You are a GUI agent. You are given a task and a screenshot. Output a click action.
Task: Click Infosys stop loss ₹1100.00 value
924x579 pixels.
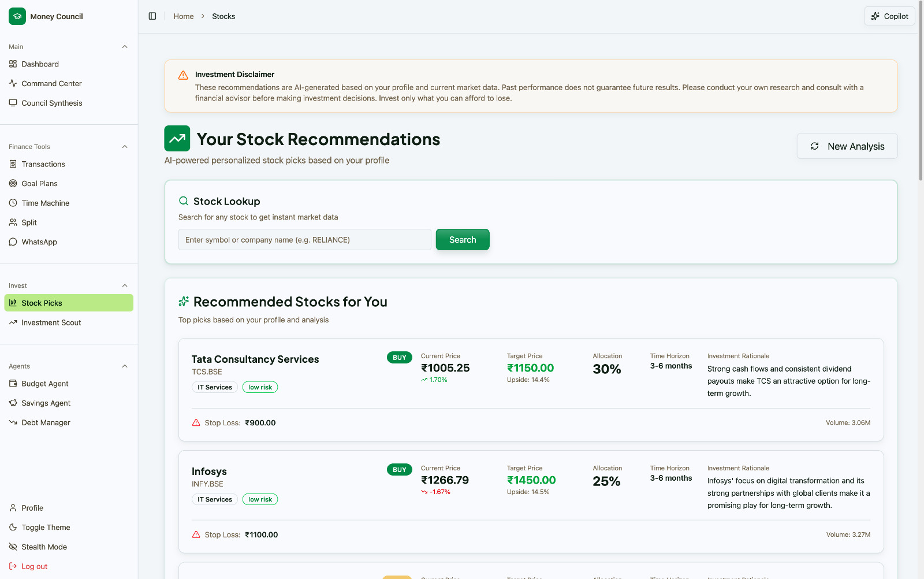tap(262, 535)
